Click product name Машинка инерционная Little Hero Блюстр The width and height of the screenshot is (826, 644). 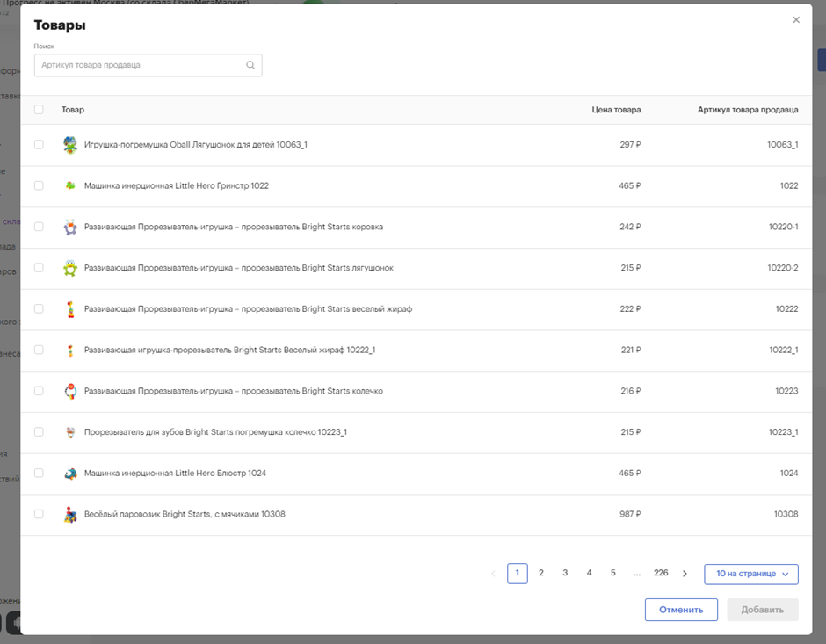pos(175,473)
